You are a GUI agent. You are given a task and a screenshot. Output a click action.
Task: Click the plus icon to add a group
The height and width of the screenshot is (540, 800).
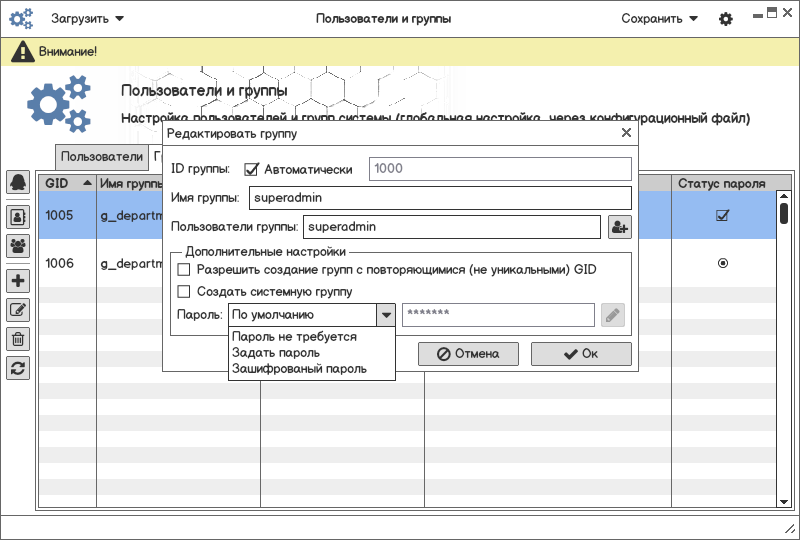18,281
